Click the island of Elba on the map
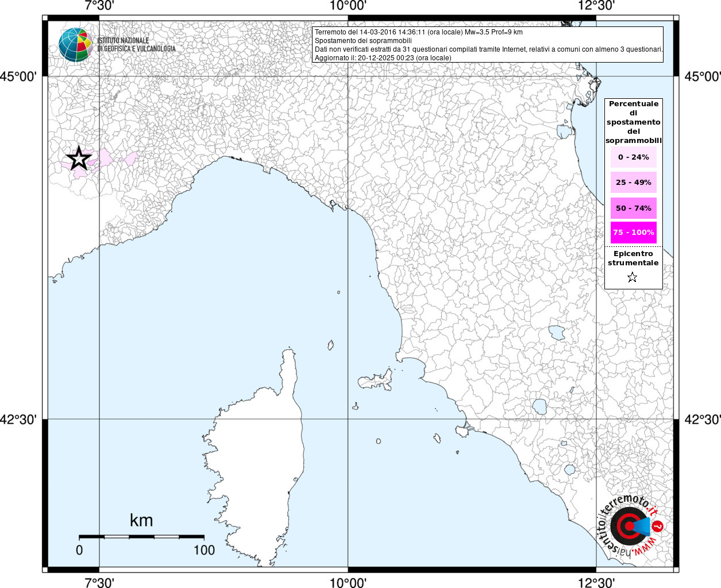 [376, 380]
